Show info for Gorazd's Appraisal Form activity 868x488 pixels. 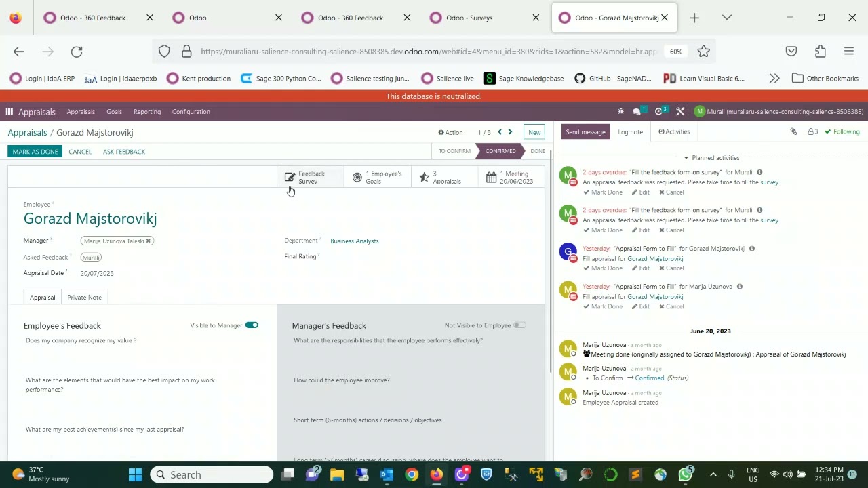pos(751,249)
